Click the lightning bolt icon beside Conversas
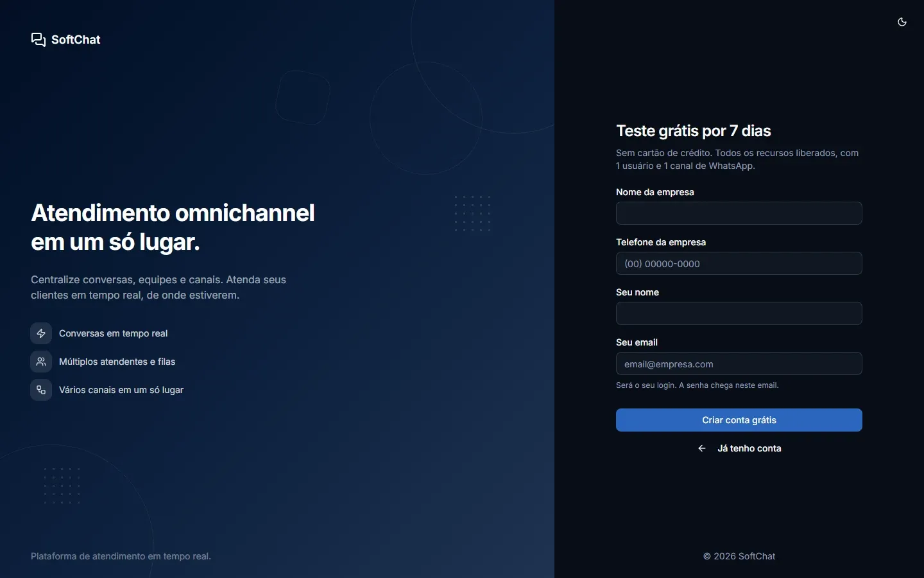924x578 pixels. (x=41, y=333)
